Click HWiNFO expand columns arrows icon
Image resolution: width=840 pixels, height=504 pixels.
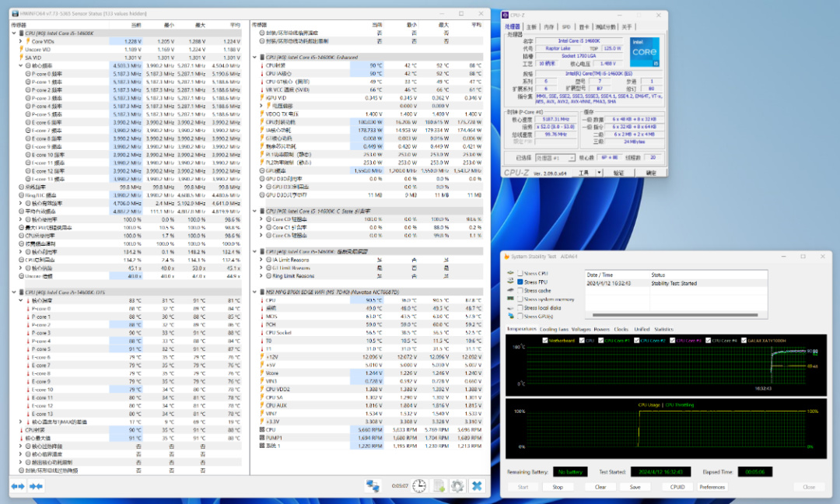pos(18,486)
